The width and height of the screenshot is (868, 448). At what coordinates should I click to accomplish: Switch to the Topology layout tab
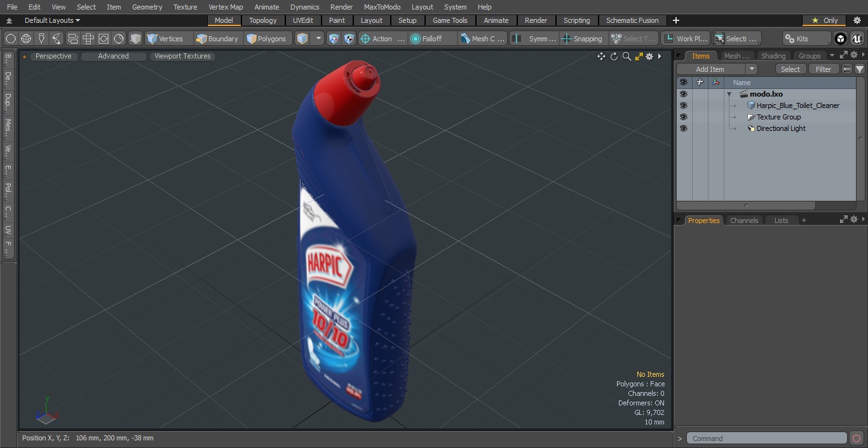263,20
